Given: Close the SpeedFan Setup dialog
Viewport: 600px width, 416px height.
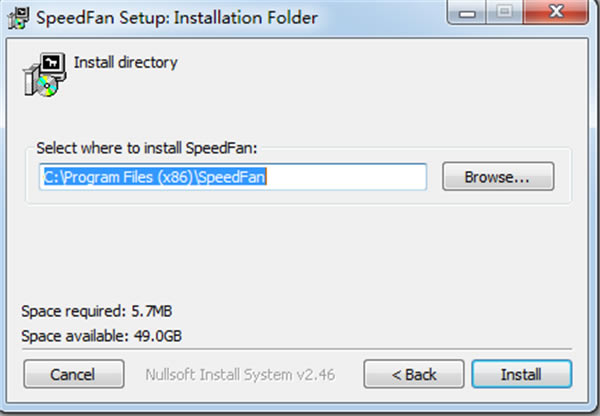Looking at the screenshot, I should click(x=556, y=11).
